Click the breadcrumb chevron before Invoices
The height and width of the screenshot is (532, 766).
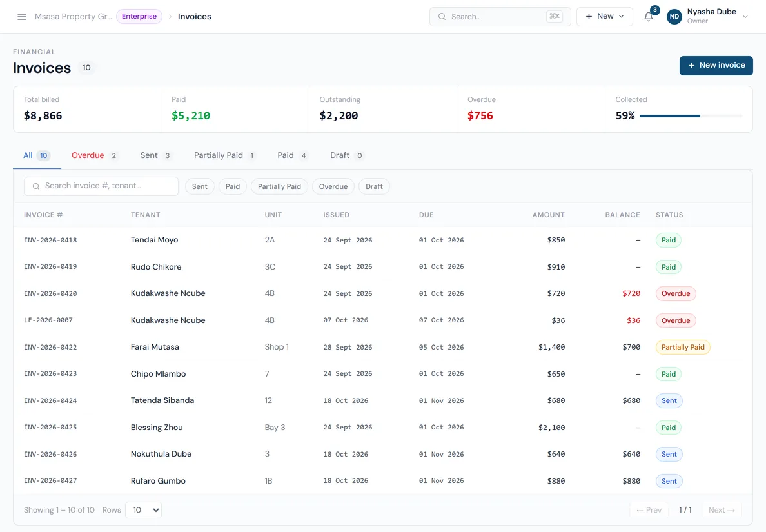pos(170,17)
